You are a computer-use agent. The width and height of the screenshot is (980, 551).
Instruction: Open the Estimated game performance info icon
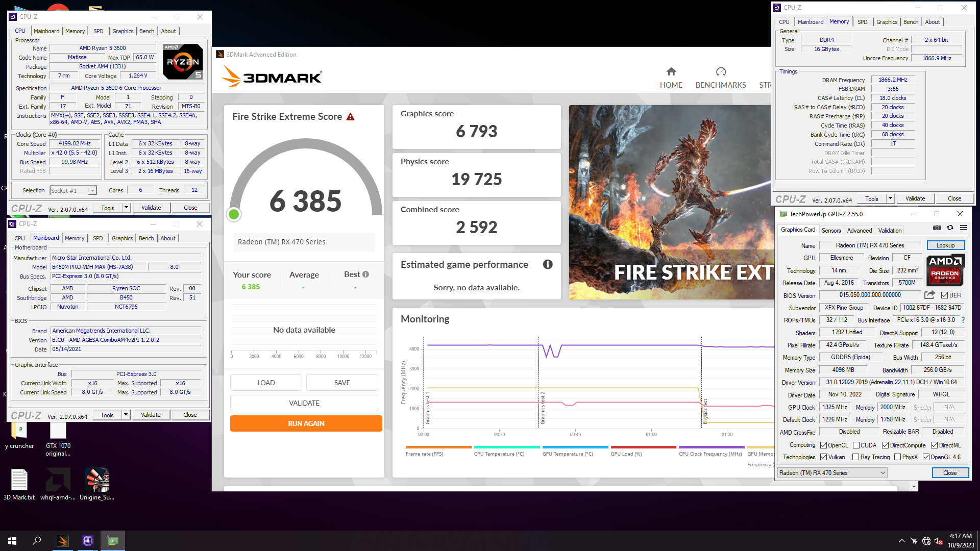pyautogui.click(x=548, y=264)
